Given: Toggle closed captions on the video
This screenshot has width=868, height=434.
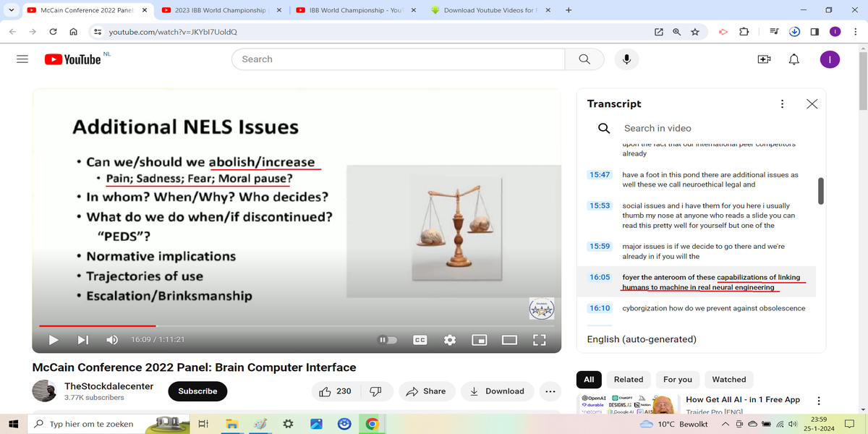Looking at the screenshot, I should coord(420,340).
